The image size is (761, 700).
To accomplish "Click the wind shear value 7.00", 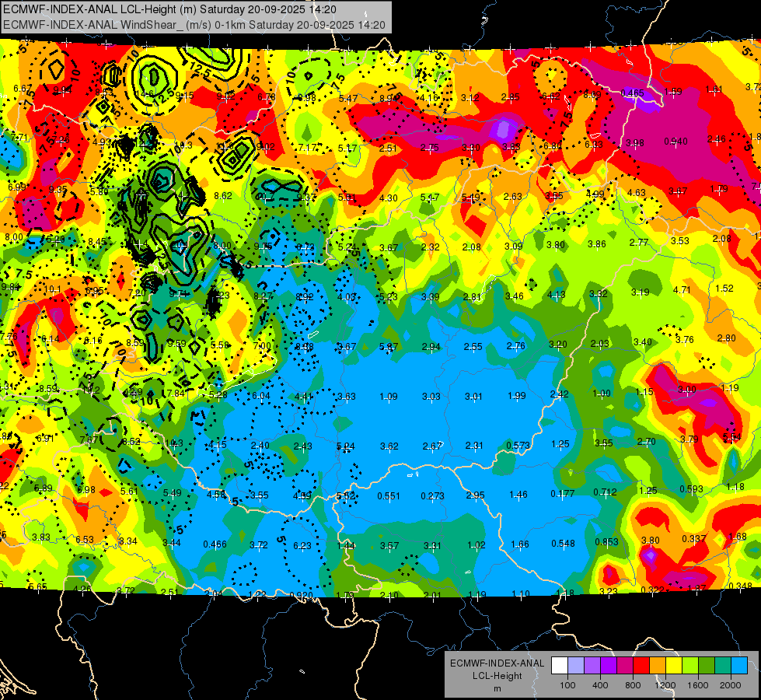I will (x=262, y=345).
